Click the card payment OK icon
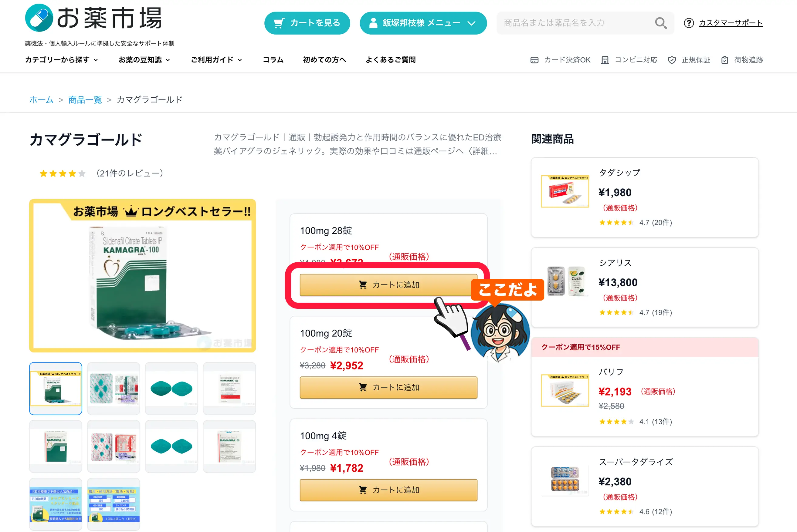This screenshot has width=797, height=532. [534, 60]
